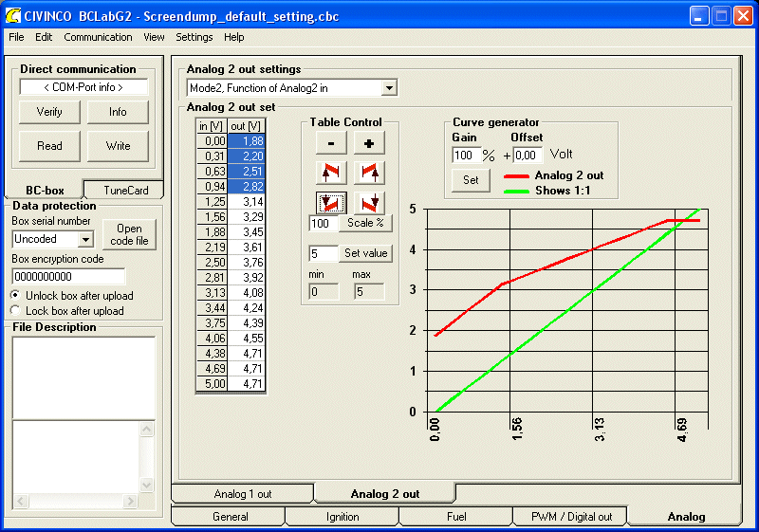Click the out [V] column header
The image size is (759, 532).
click(x=247, y=126)
